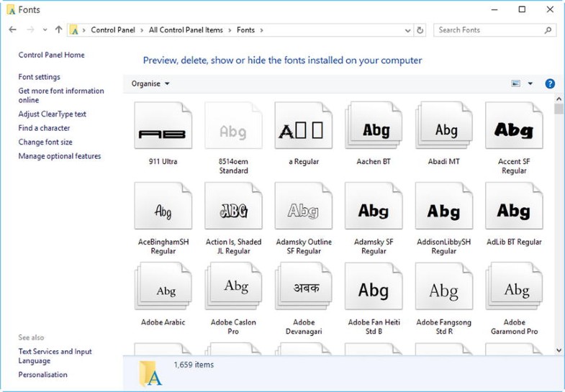The height and width of the screenshot is (392, 565).
Task: Select the AdLib BT Regular font icon
Action: [x=514, y=206]
